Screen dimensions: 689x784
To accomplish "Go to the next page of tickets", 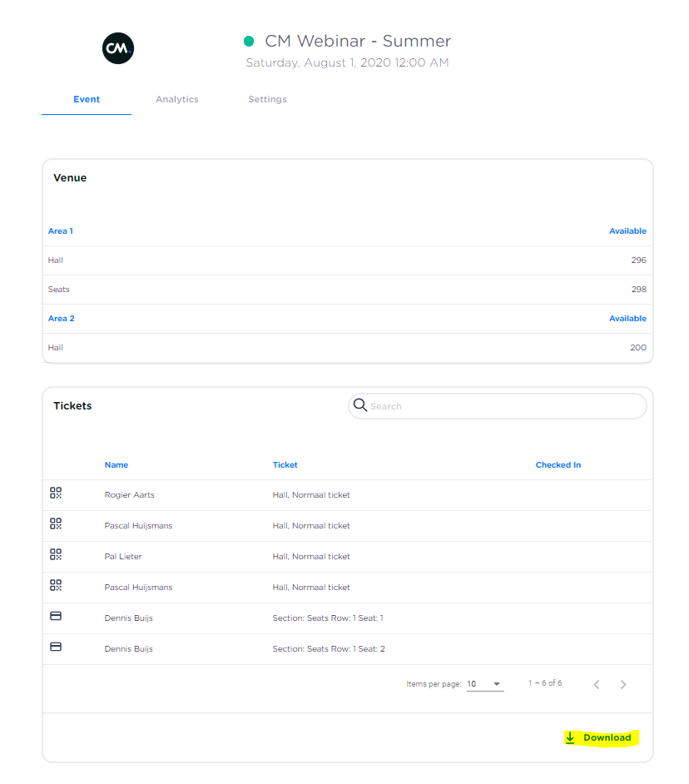I will click(623, 684).
